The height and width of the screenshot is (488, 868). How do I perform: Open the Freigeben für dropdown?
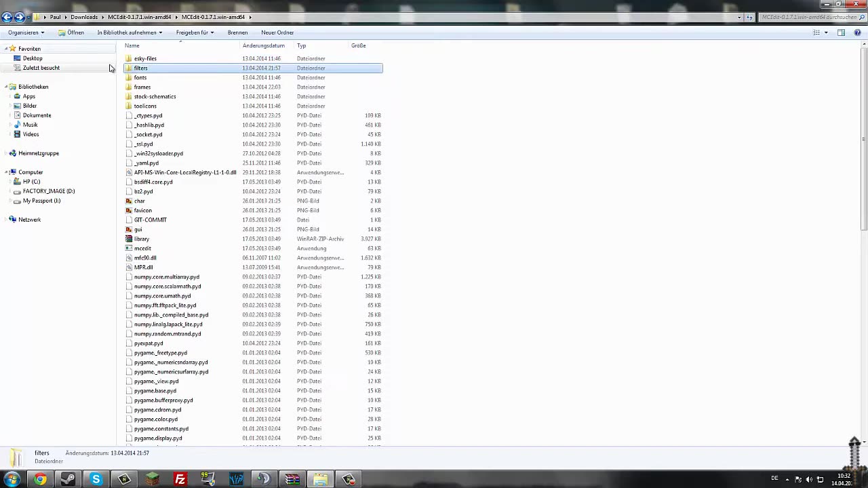pos(195,33)
